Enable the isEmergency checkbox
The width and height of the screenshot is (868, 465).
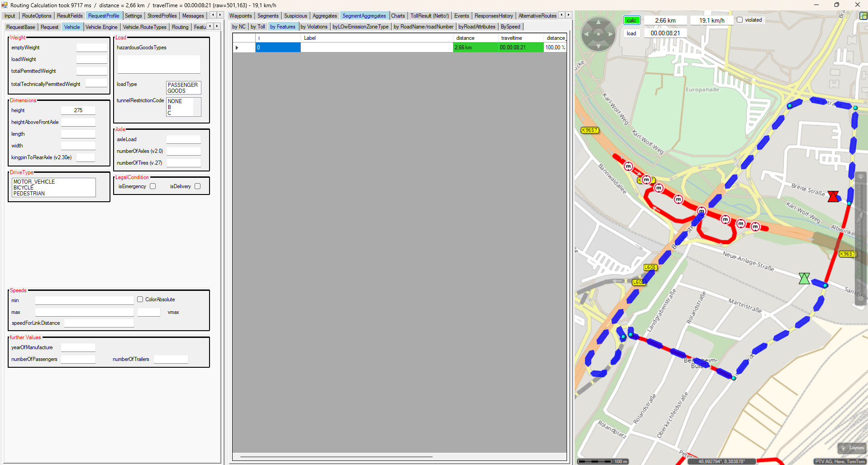153,186
